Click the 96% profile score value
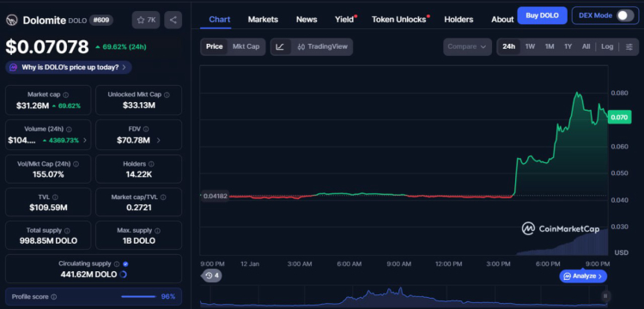This screenshot has width=644, height=309. [168, 297]
